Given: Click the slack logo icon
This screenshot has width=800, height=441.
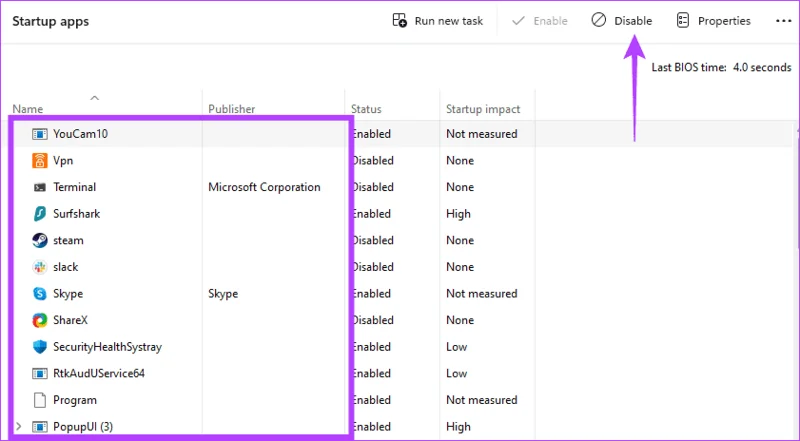Looking at the screenshot, I should pyautogui.click(x=40, y=267).
